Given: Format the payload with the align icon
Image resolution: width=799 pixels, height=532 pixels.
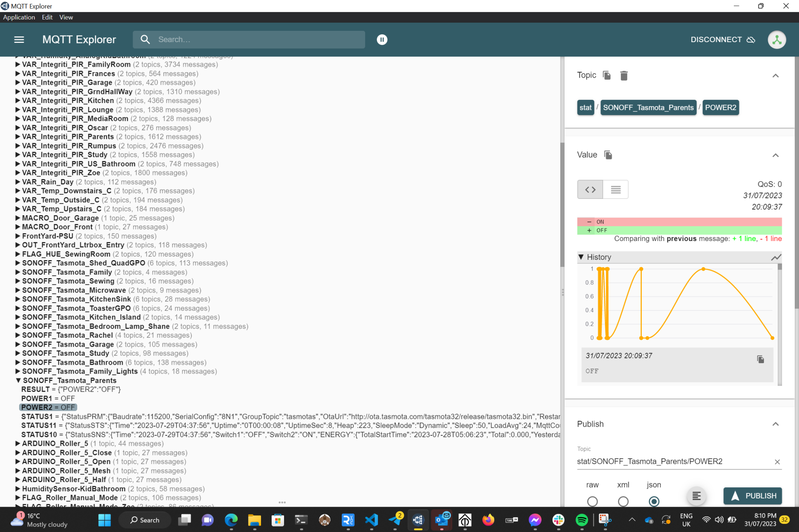Looking at the screenshot, I should 696,496.
